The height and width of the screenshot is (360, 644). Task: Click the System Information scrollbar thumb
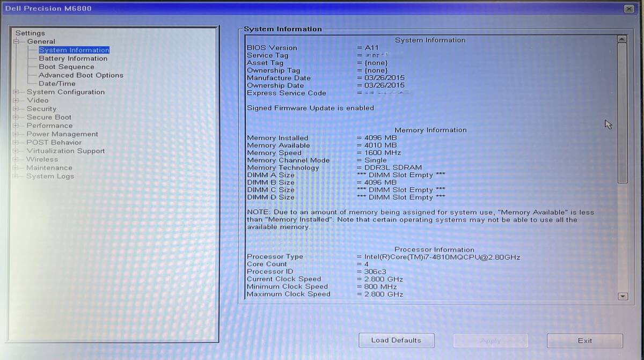click(622, 113)
